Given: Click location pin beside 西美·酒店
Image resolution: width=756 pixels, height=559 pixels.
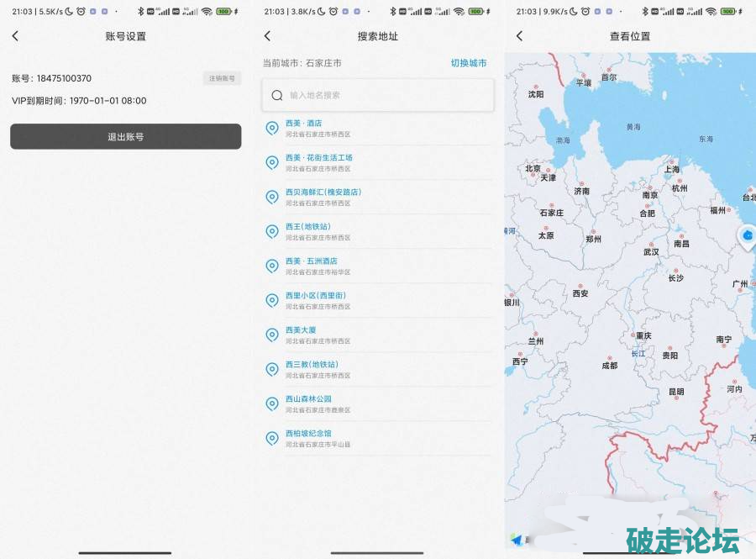Looking at the screenshot, I should tap(271, 128).
